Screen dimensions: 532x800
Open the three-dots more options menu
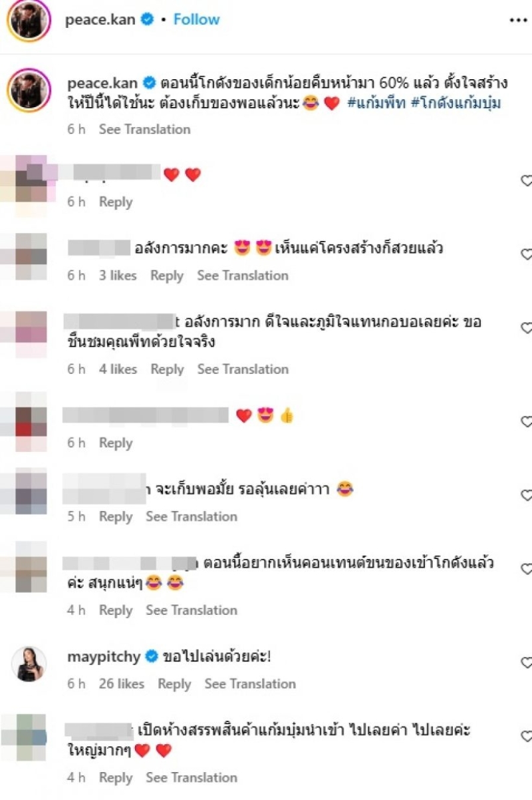pyautogui.click(x=517, y=20)
